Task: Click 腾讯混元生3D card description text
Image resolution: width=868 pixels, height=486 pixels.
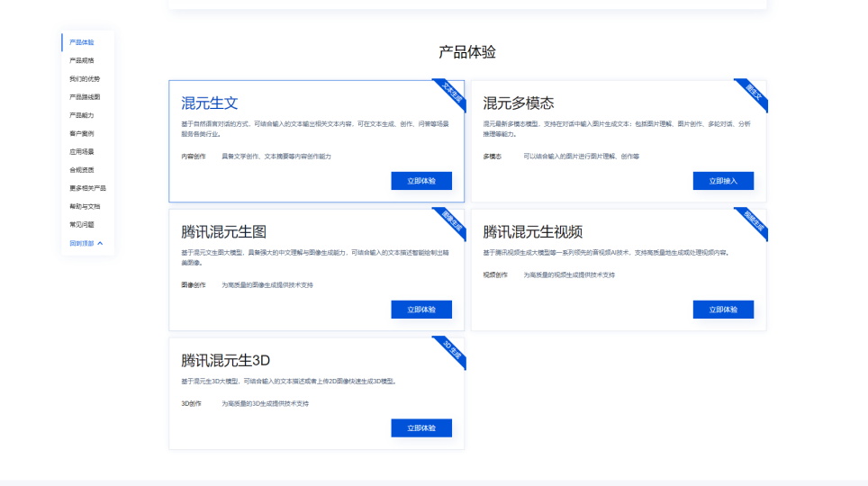Action: click(x=290, y=382)
